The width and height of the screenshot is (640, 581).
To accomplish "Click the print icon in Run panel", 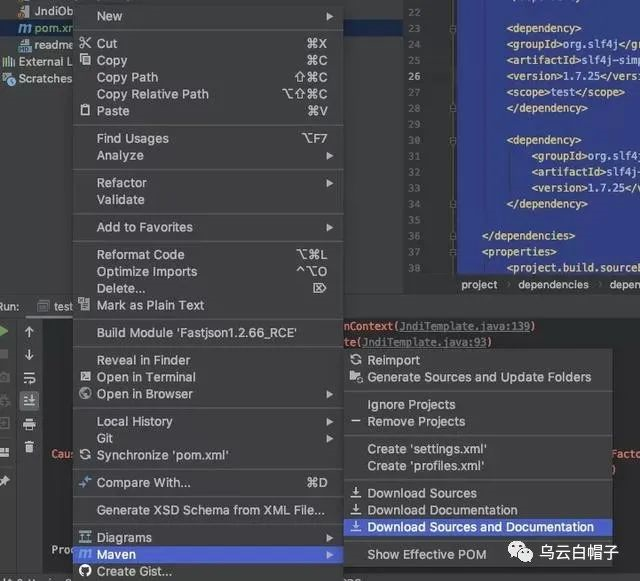I will pyautogui.click(x=29, y=424).
